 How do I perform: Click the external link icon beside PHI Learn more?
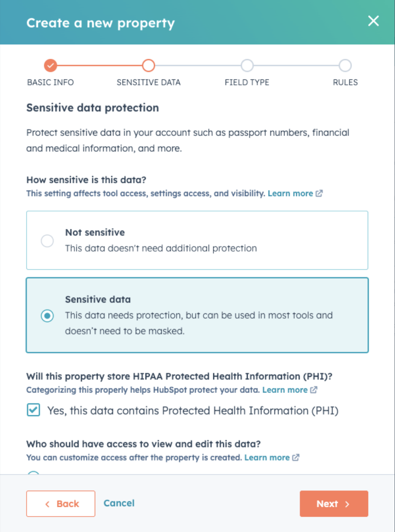pyautogui.click(x=314, y=390)
